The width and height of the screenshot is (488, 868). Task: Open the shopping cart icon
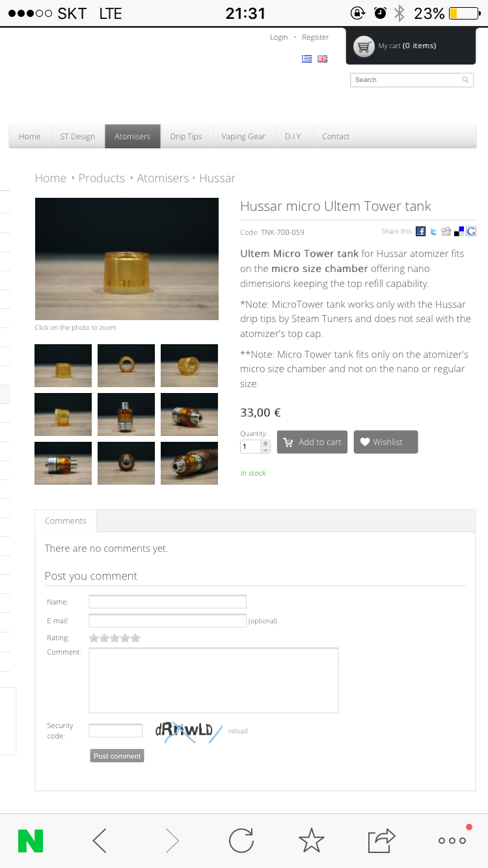pyautogui.click(x=364, y=46)
